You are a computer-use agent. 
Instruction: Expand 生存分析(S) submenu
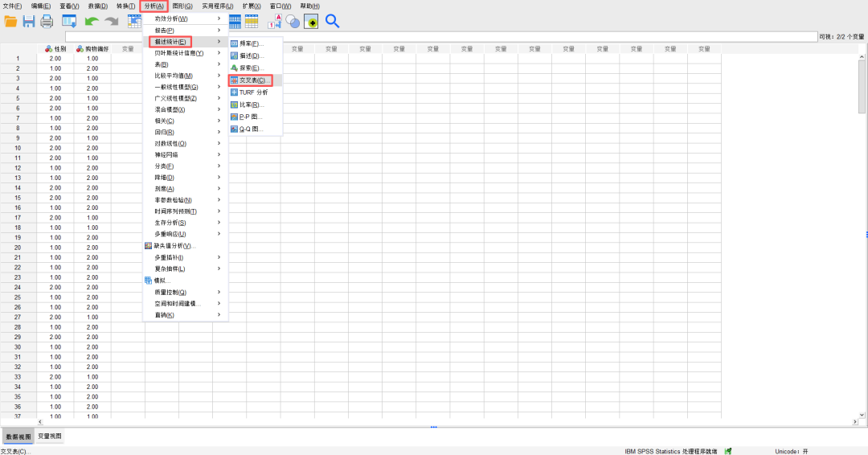coord(185,223)
